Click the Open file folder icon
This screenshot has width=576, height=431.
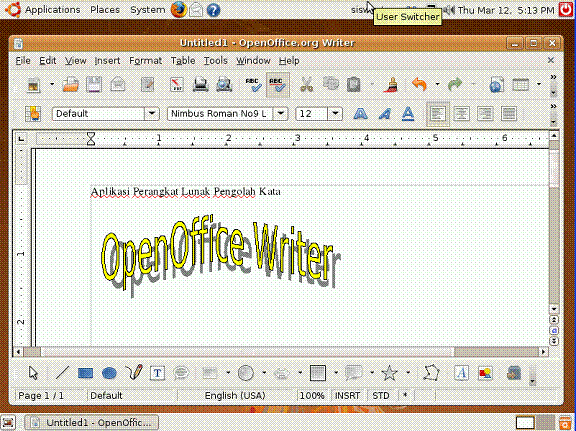[x=70, y=85]
